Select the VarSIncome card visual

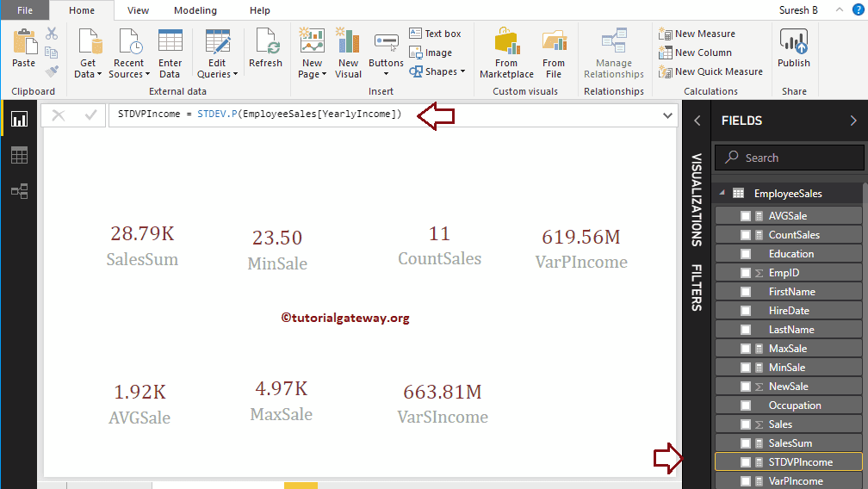(x=443, y=403)
